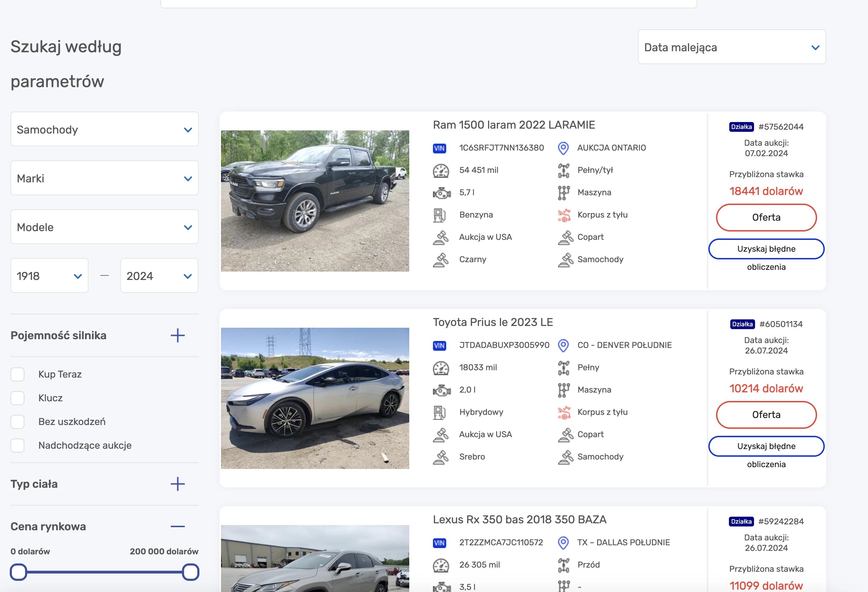The image size is (868, 592).
Task: Click the fuel pump icon beside Benzyna
Action: click(x=439, y=215)
